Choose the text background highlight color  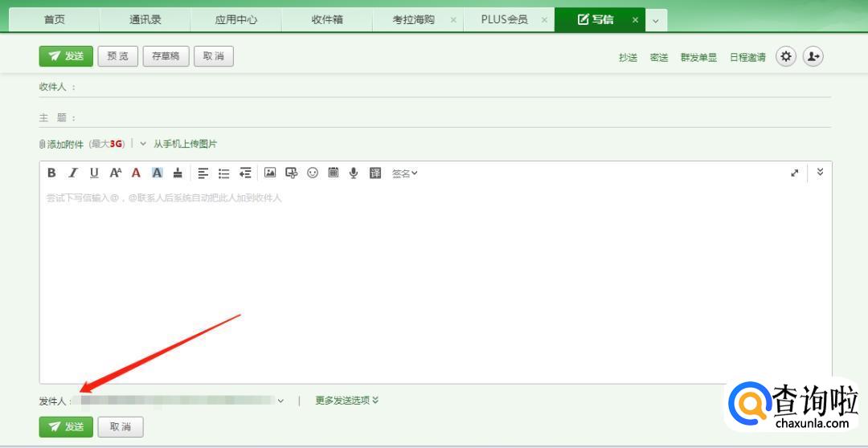click(158, 173)
